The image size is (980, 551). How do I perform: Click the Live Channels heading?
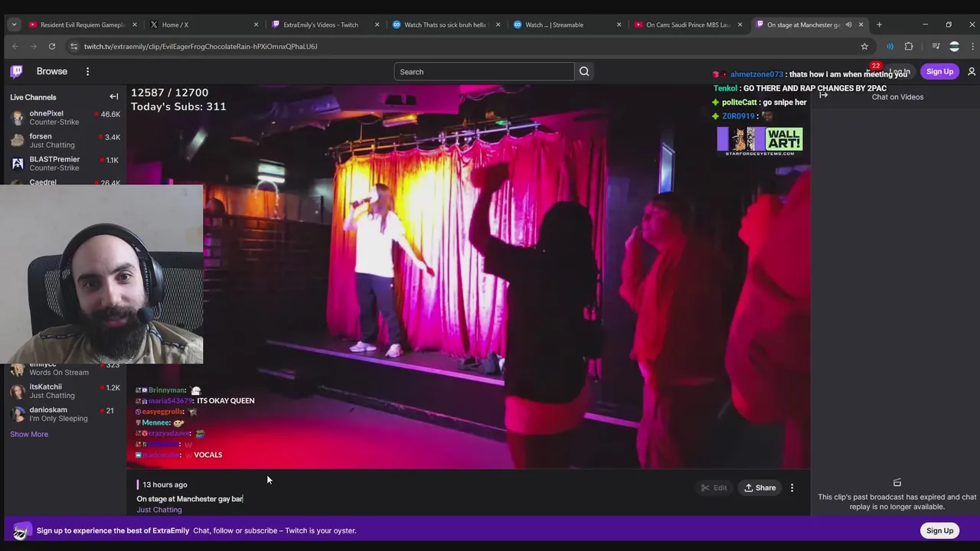(x=33, y=97)
